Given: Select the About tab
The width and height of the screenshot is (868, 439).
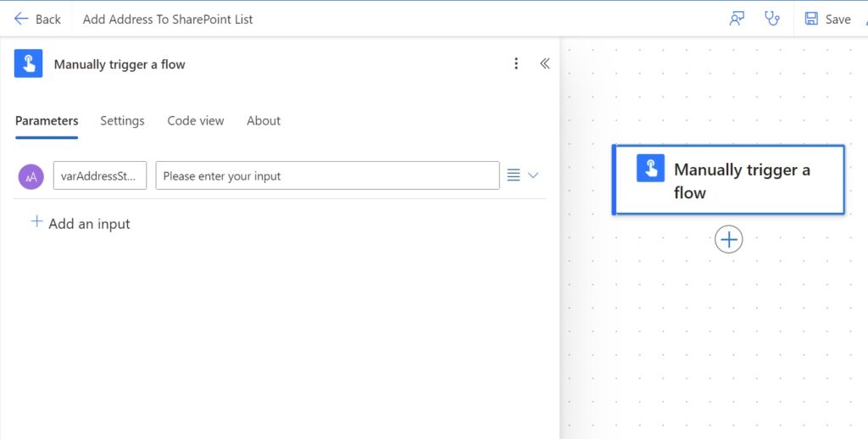Looking at the screenshot, I should [264, 120].
